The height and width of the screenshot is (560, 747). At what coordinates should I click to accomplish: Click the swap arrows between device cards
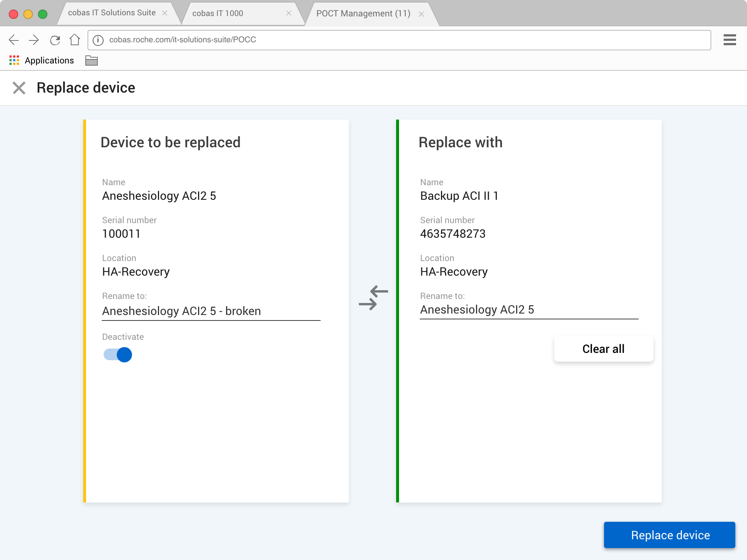coord(373,297)
